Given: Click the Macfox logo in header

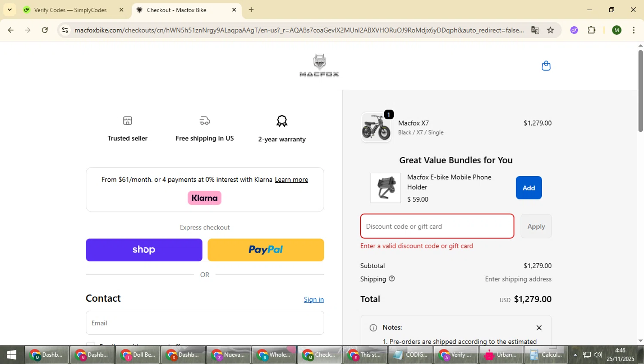Looking at the screenshot, I should pyautogui.click(x=319, y=65).
